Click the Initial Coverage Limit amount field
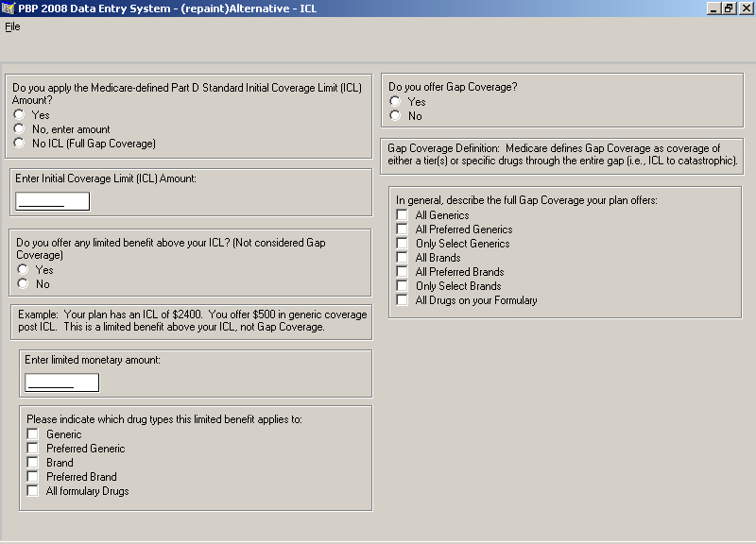This screenshot has height=544, width=756. (x=53, y=201)
